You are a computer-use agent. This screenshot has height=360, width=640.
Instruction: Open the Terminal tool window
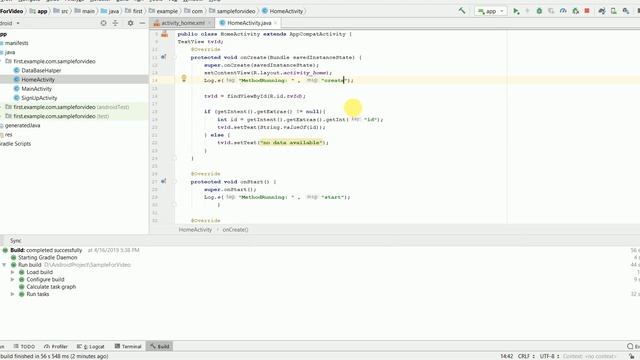tap(128, 347)
